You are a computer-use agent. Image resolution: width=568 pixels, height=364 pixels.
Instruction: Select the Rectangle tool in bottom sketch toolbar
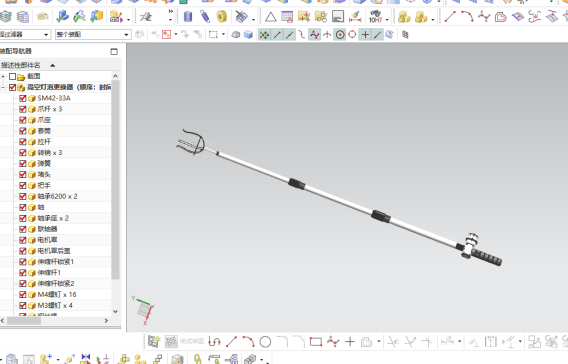(316, 342)
